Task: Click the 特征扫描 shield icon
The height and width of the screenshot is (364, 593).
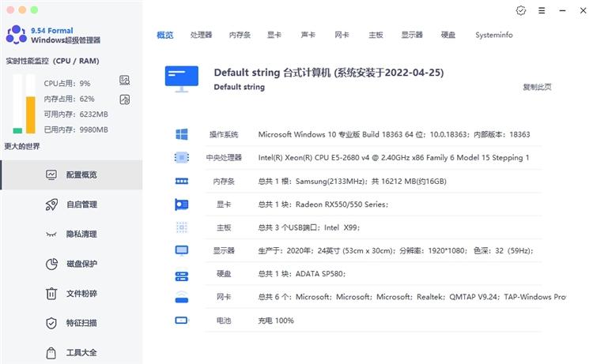Action: pos(51,323)
